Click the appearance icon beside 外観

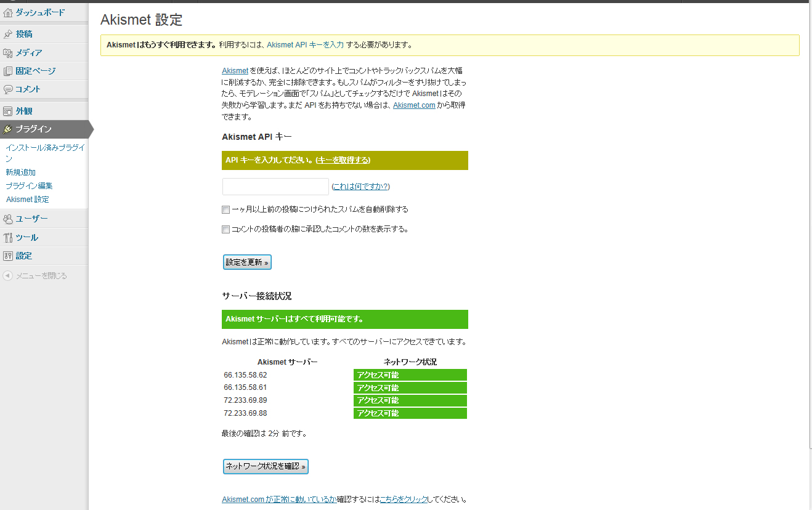(x=8, y=111)
